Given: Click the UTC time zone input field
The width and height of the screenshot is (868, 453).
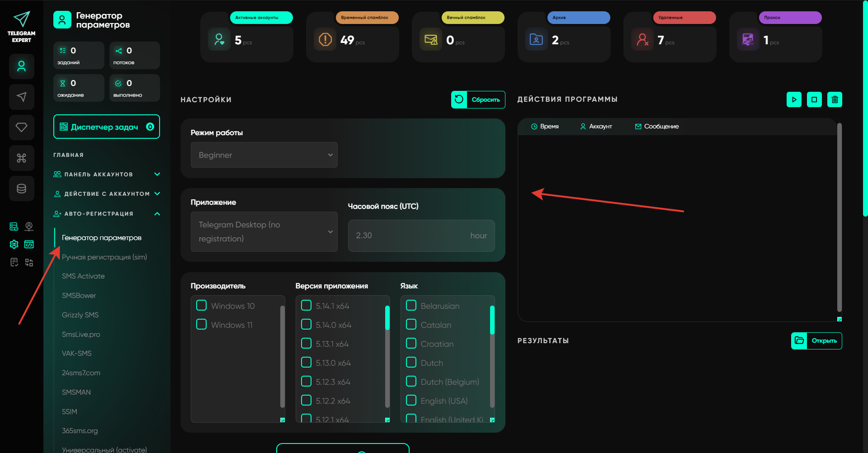Looking at the screenshot, I should [x=421, y=236].
